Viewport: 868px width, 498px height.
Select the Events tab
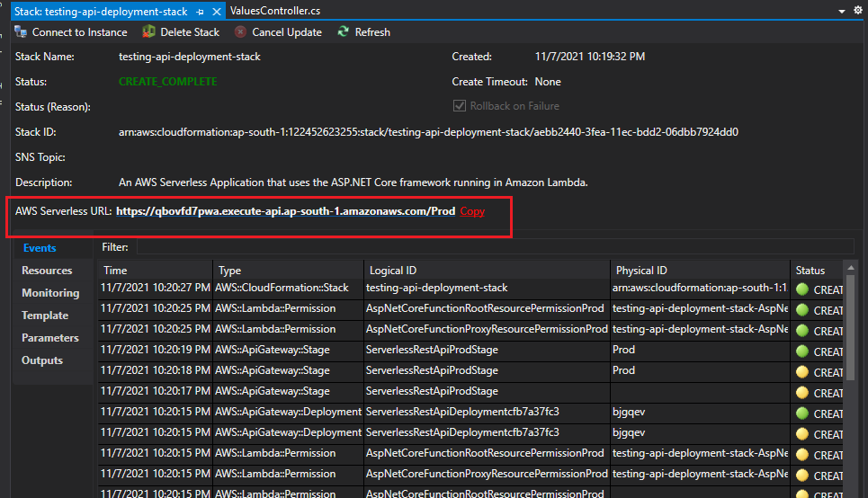(40, 248)
